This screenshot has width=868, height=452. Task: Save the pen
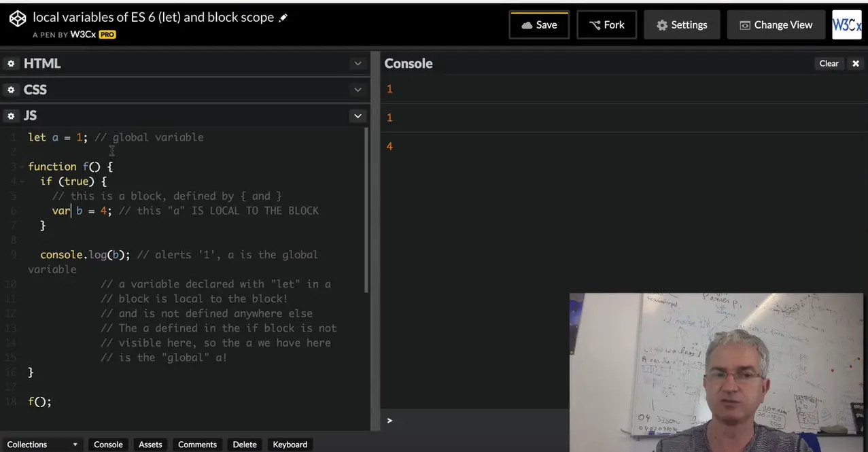[539, 24]
